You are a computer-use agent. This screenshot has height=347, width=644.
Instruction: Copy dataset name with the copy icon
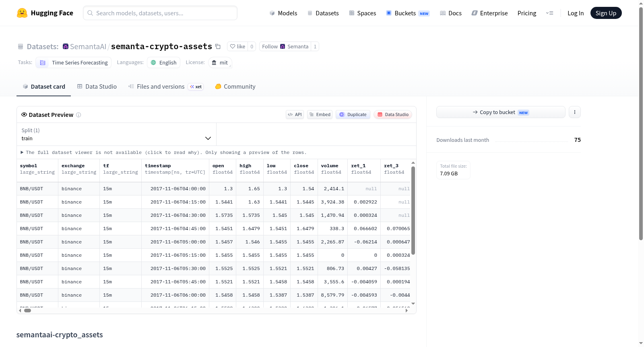pos(218,46)
